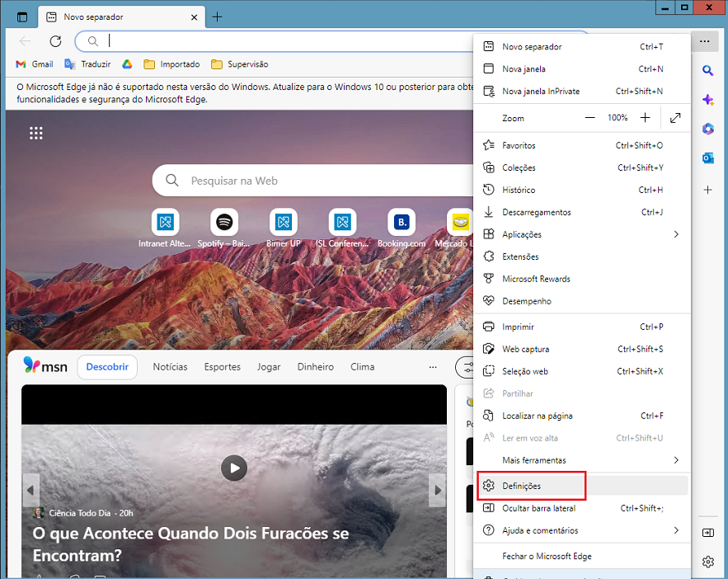Expand the Mais ferramentas submenu

[x=676, y=459]
